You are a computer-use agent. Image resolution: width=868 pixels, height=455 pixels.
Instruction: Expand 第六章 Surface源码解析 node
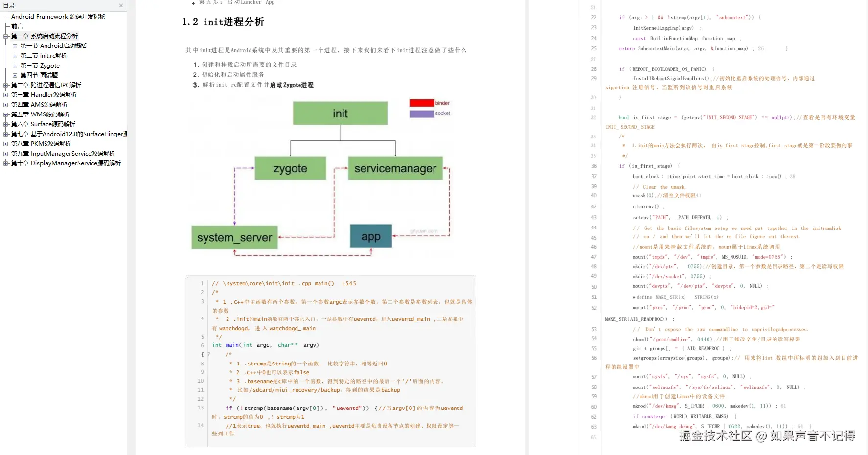tap(6, 124)
